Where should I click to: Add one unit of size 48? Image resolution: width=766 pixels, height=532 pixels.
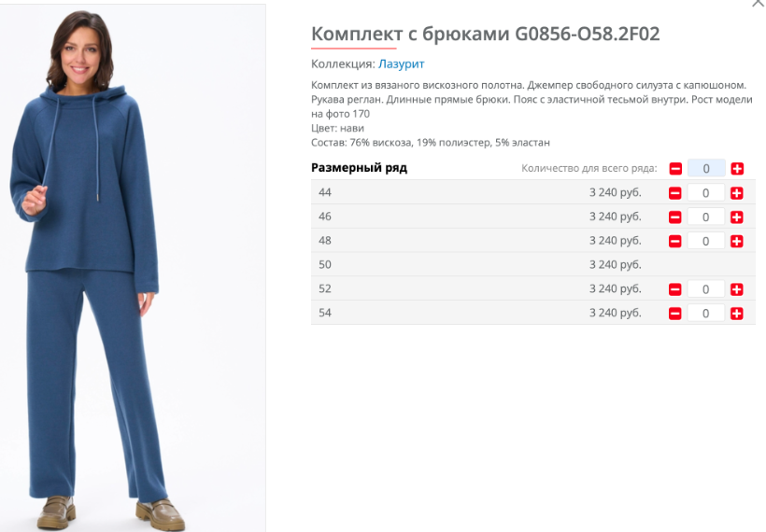tap(737, 241)
